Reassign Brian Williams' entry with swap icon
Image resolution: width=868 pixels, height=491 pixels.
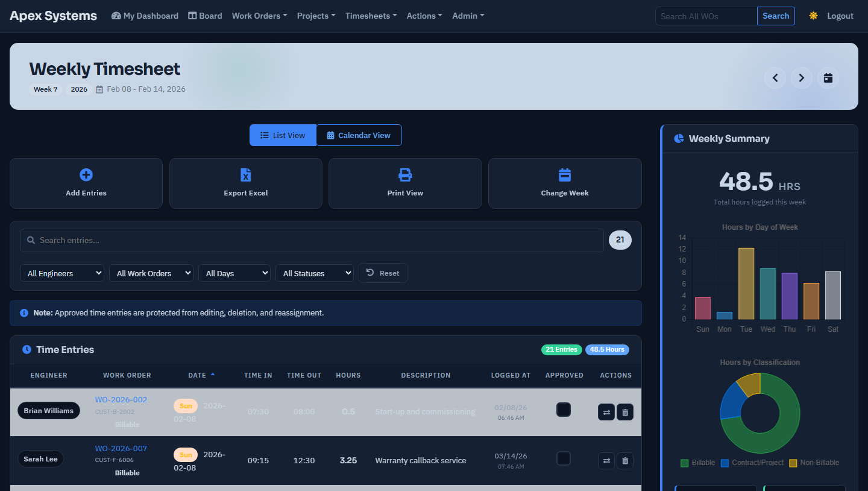(606, 413)
